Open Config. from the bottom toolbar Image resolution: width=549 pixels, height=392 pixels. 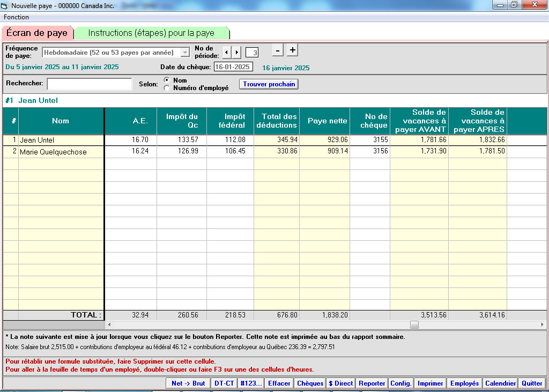(400, 383)
